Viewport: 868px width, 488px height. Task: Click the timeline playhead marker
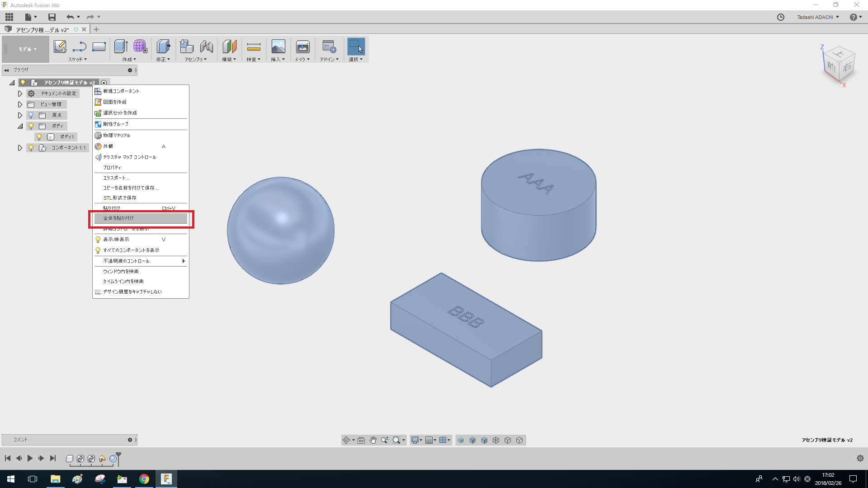pos(118,457)
